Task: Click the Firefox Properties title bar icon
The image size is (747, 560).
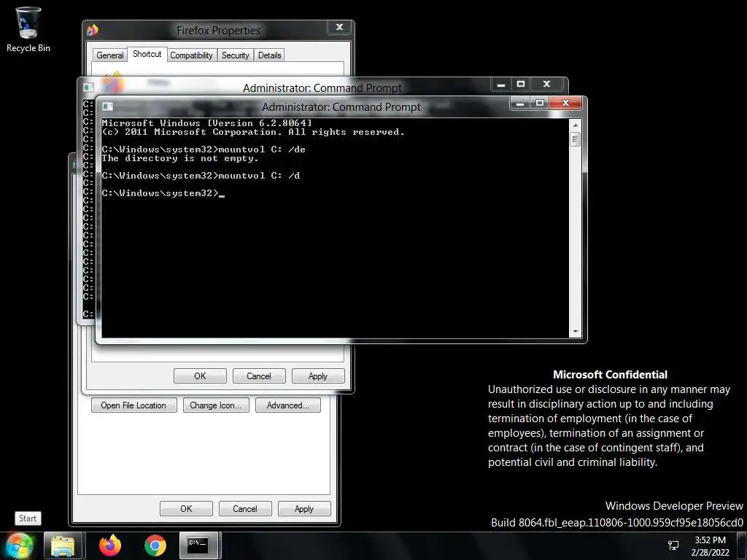Action: [x=93, y=30]
